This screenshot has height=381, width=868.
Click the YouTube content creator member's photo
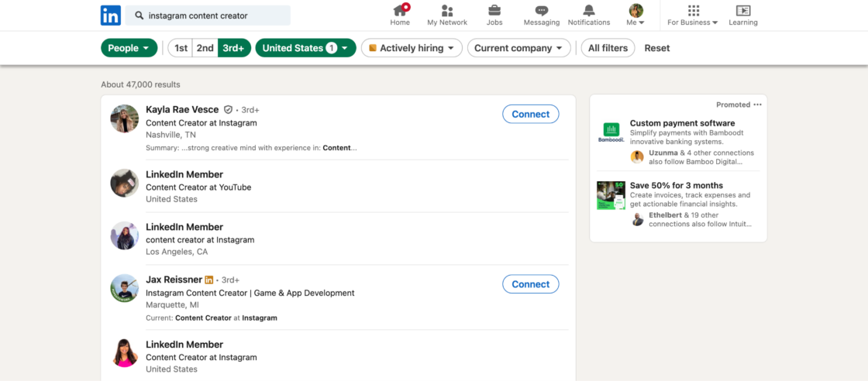125,183
